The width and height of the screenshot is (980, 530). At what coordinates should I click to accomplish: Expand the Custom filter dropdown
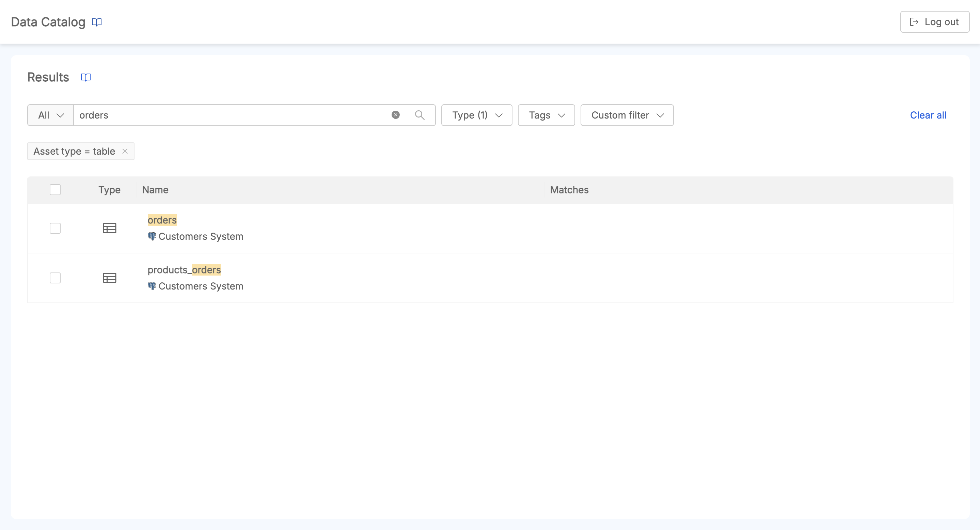[627, 115]
